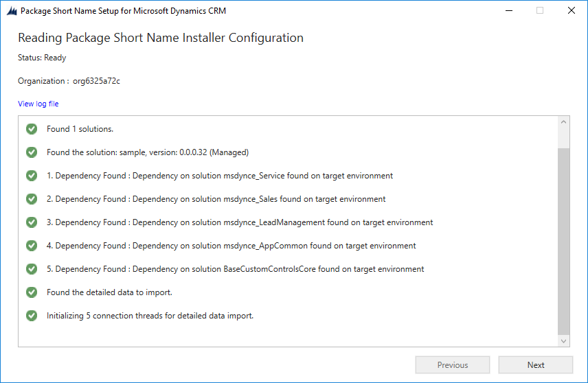The image size is (588, 383).
Task: Click check icon for msdynce_AppCommon dependency
Action: [32, 246]
